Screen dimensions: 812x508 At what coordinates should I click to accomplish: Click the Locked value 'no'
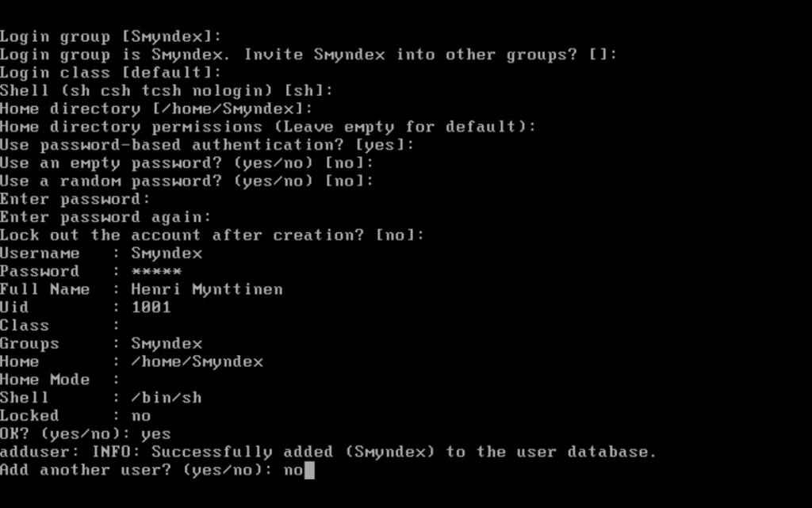[141, 416]
